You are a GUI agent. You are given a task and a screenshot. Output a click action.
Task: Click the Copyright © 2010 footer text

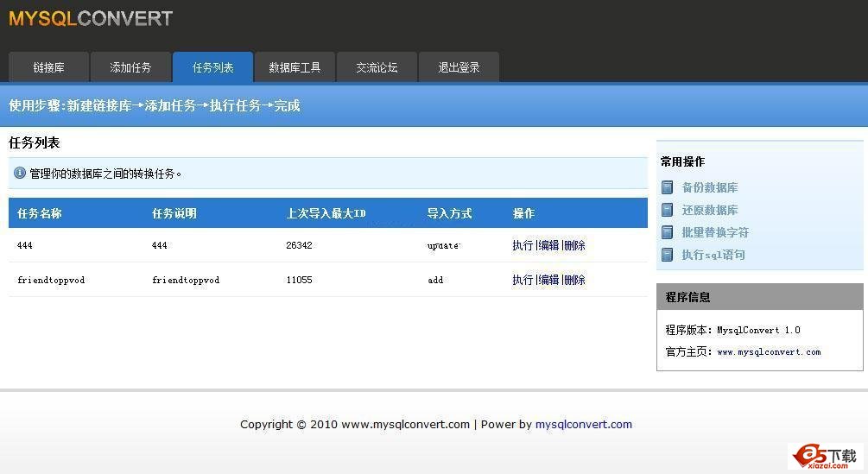tap(288, 424)
